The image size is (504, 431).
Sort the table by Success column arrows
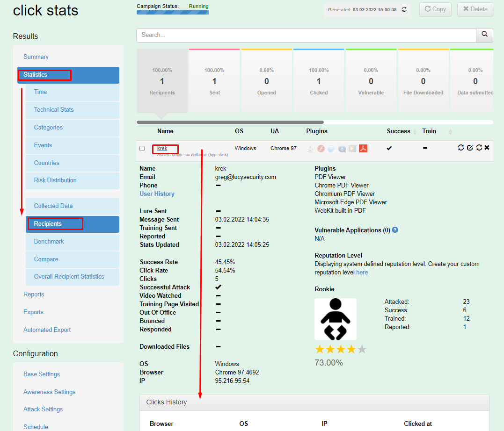coord(415,132)
